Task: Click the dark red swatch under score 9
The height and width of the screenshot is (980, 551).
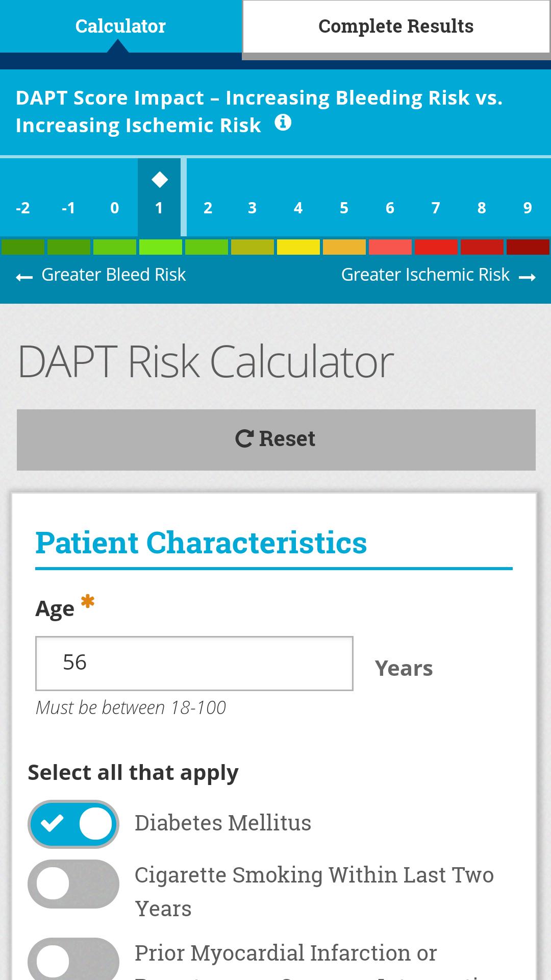Action: pos(528,247)
